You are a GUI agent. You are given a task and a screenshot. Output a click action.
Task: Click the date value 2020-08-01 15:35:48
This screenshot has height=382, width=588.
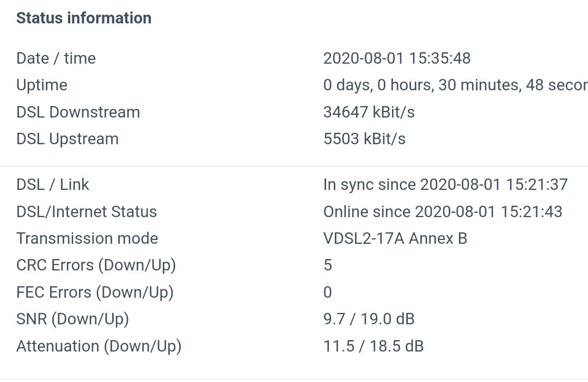[x=397, y=58]
